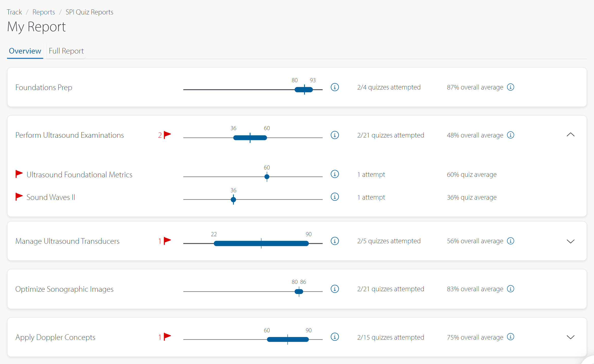Click info icon next to 87% overall average
The height and width of the screenshot is (364, 594).
[x=510, y=87]
